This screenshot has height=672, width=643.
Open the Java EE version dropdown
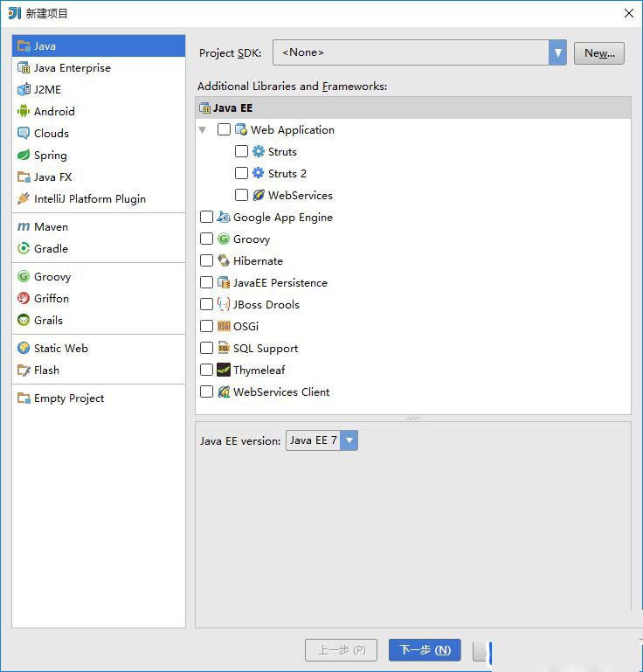pos(349,440)
